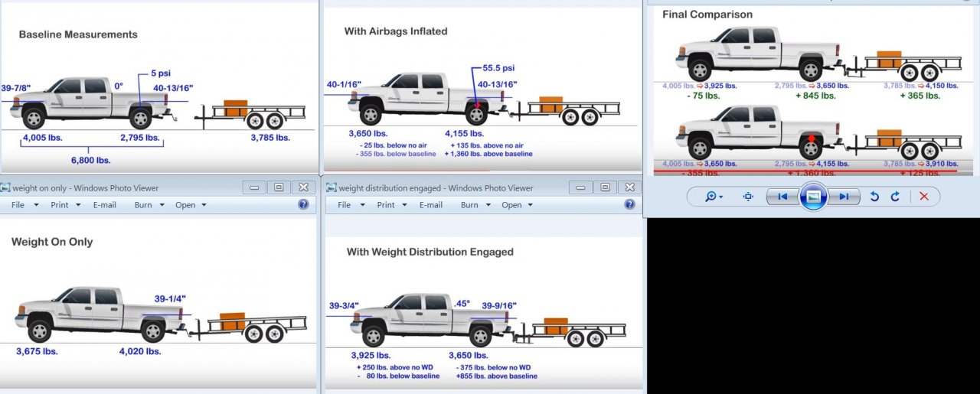Viewport: 980px width, 394px height.
Task: Click E-mail in 'weight distribution engaged' window
Action: click(x=431, y=205)
